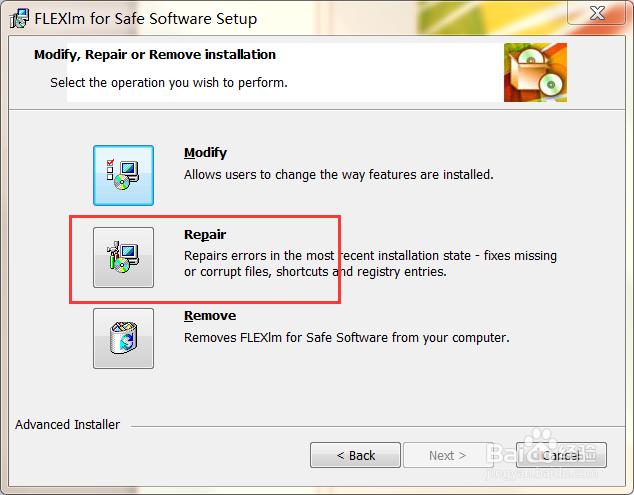Select the bold Modify heading label

click(205, 153)
